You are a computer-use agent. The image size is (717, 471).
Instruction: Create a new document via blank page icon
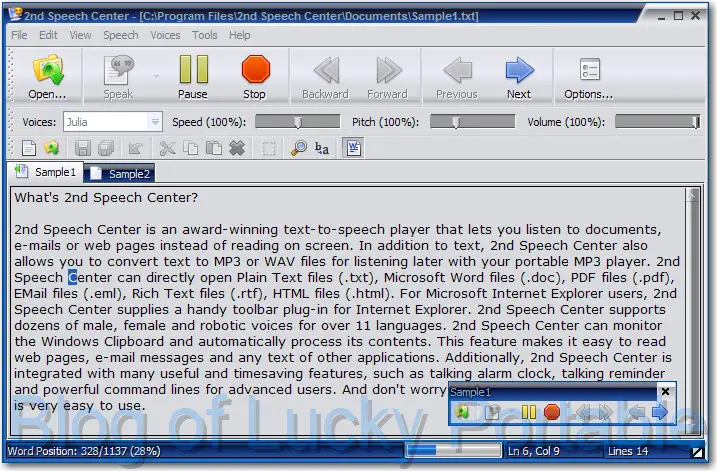(29, 148)
